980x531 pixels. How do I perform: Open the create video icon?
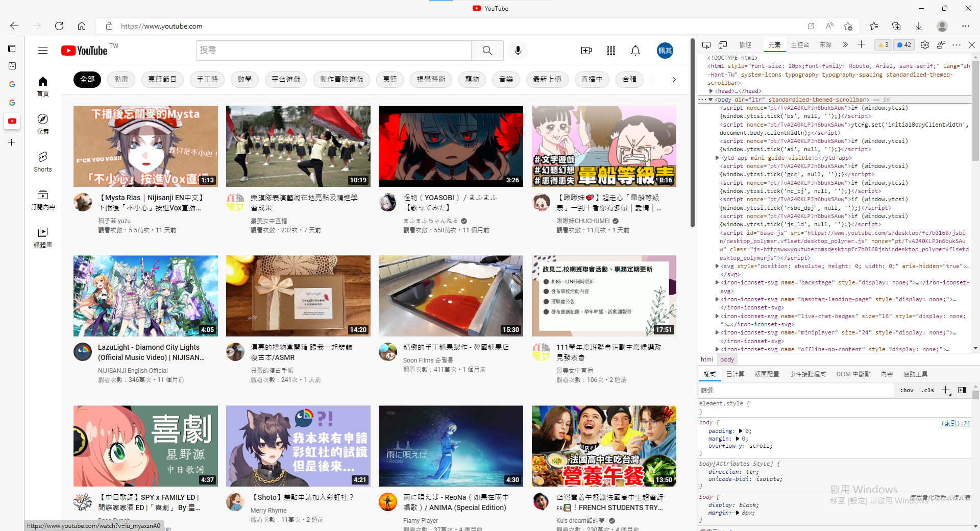pyautogui.click(x=586, y=51)
